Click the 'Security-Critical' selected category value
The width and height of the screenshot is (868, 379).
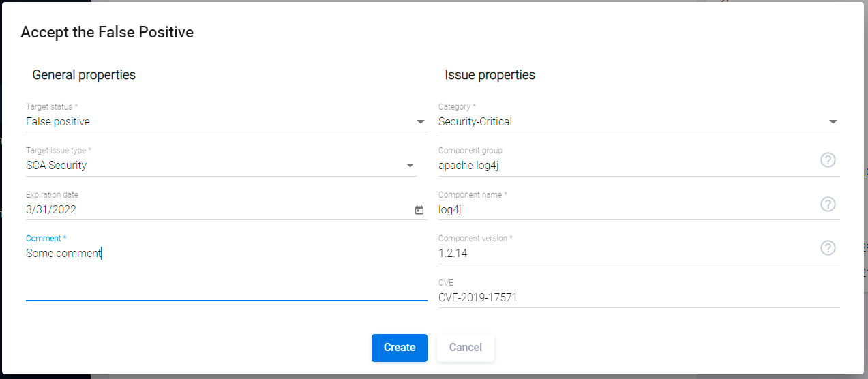(475, 122)
